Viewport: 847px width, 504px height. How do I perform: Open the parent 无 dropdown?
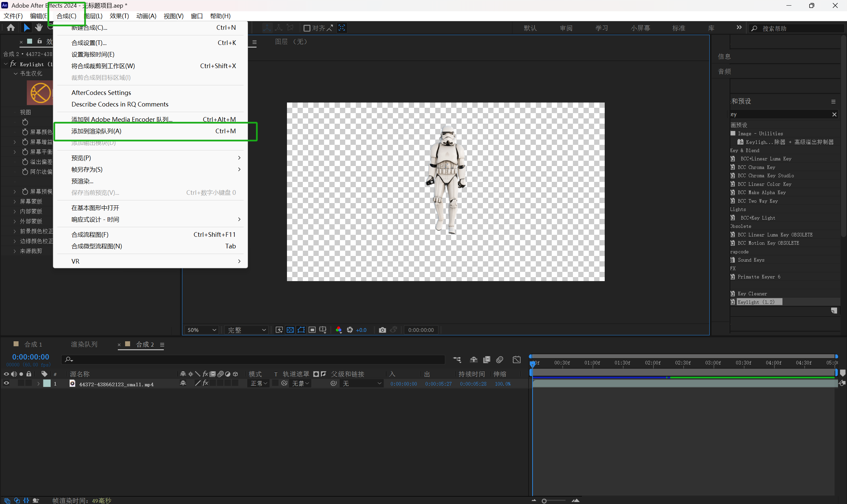[362, 383]
